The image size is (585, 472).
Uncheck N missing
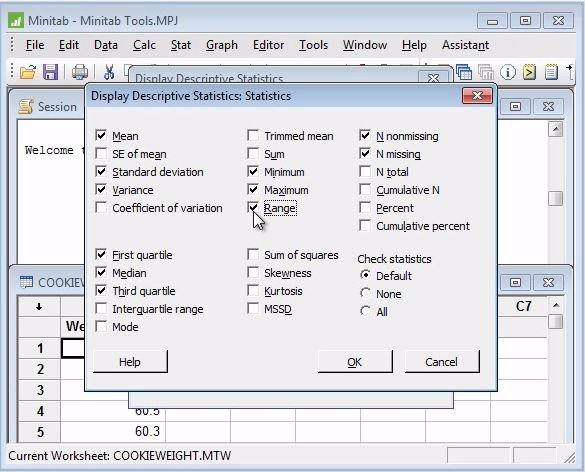point(365,153)
